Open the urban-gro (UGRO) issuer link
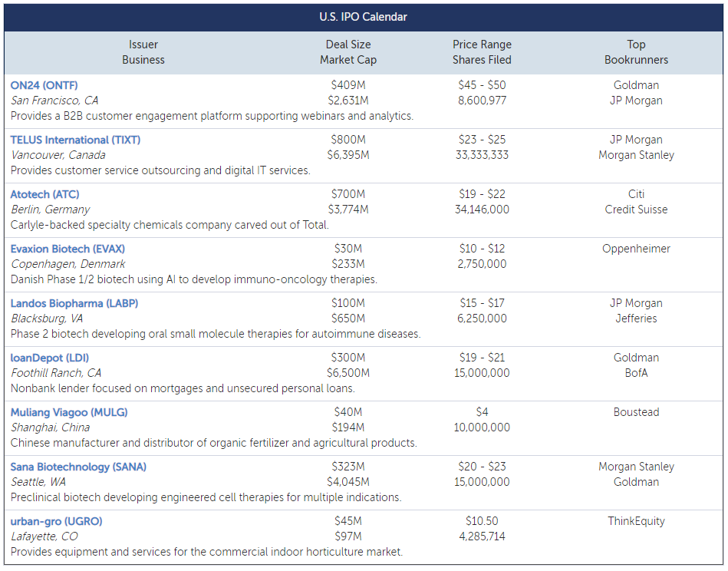The width and height of the screenshot is (728, 571). (x=56, y=521)
